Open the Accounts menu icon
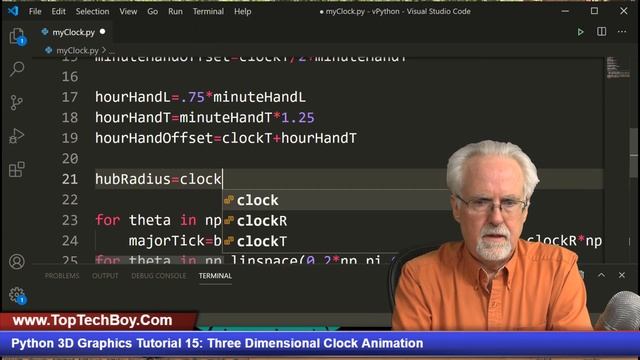The width and height of the screenshot is (640, 360). click(x=17, y=262)
